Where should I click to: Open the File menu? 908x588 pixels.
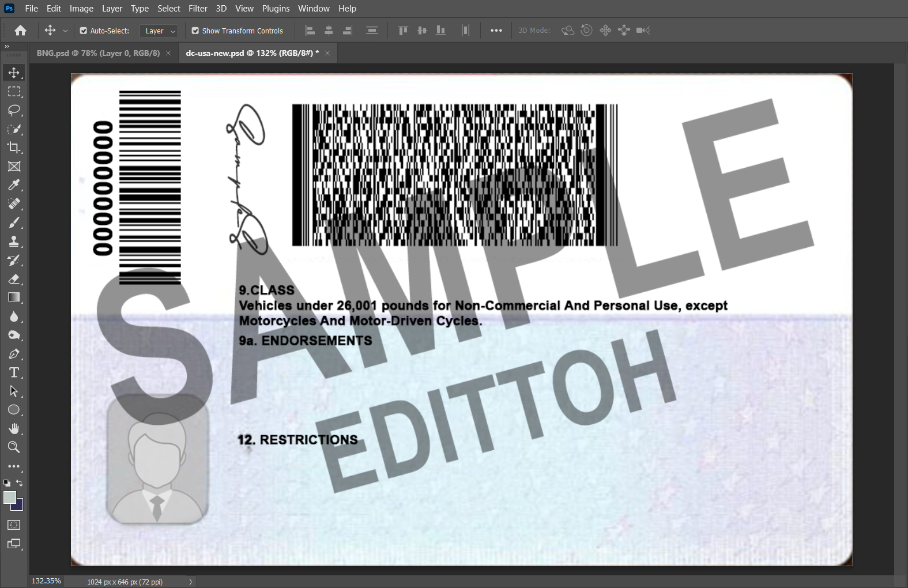pyautogui.click(x=32, y=9)
